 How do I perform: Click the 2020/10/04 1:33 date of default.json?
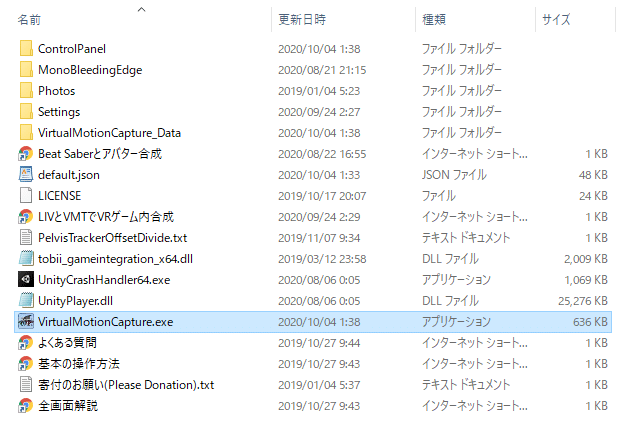click(319, 175)
